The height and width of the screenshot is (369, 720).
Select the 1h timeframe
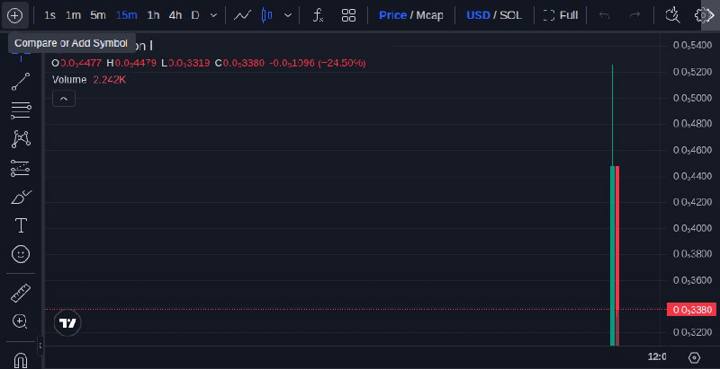(153, 16)
